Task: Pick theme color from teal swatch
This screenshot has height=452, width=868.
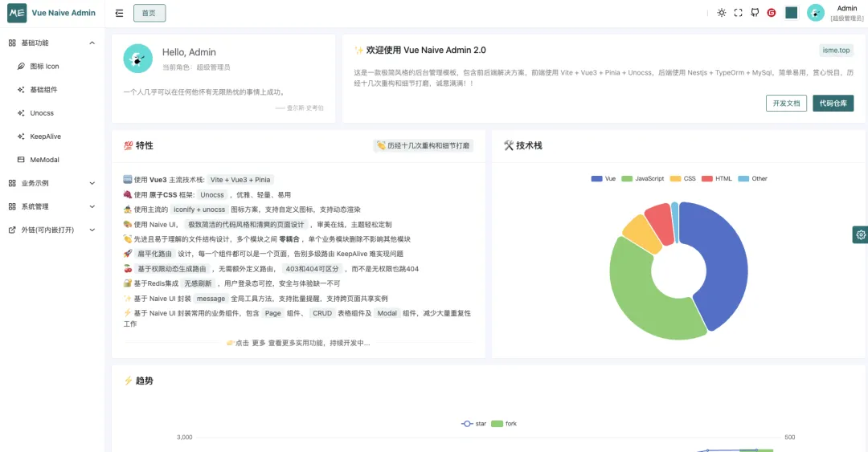Action: click(791, 13)
